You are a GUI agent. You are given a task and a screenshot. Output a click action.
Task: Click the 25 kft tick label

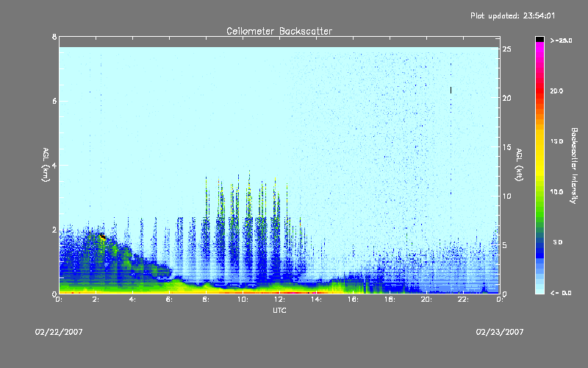coord(506,49)
